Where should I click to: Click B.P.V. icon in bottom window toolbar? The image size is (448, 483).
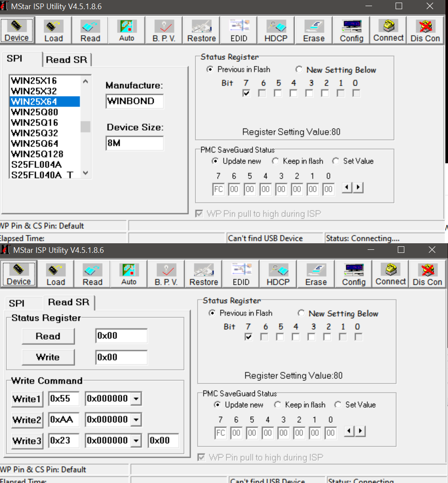click(x=166, y=274)
